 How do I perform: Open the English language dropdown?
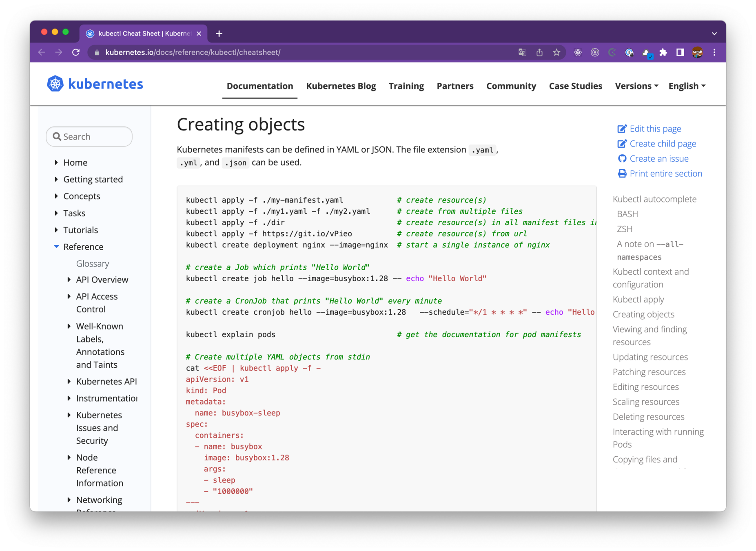687,86
